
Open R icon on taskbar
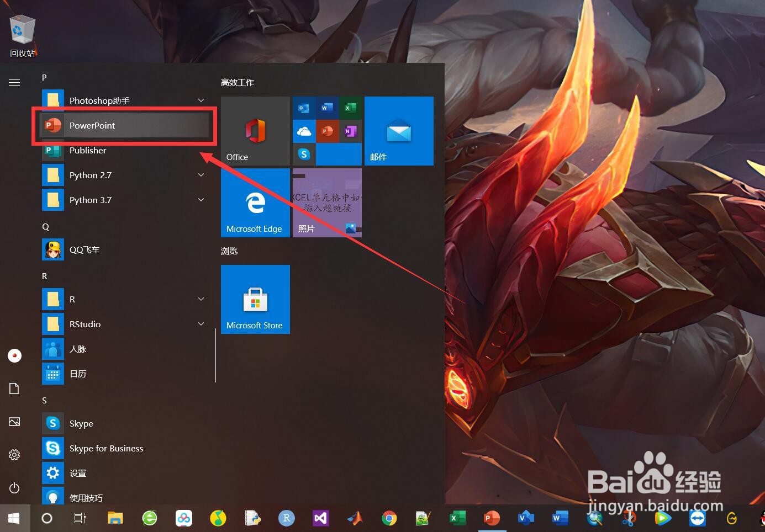(x=287, y=518)
